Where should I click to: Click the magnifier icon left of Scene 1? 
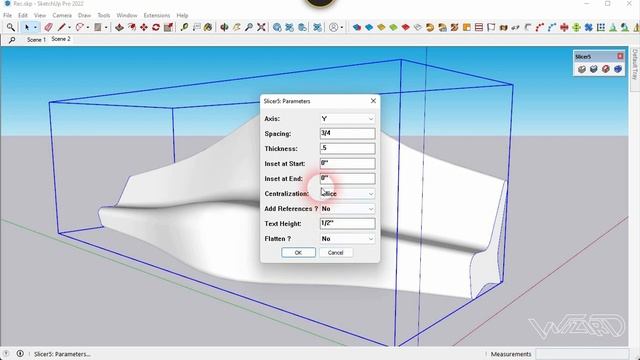12,40
